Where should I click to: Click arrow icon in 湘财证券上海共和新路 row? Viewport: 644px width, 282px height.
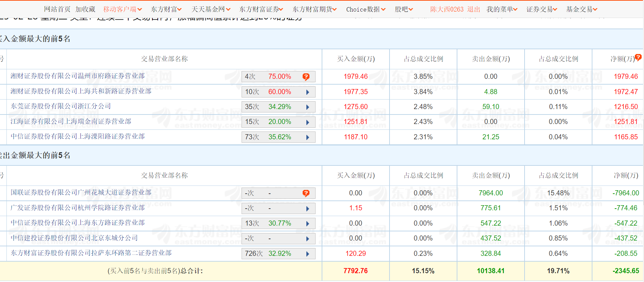tap(307, 92)
